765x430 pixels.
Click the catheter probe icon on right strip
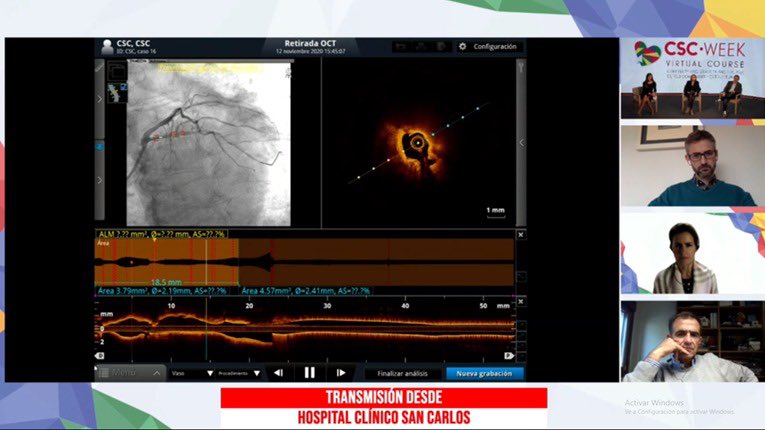click(x=521, y=67)
